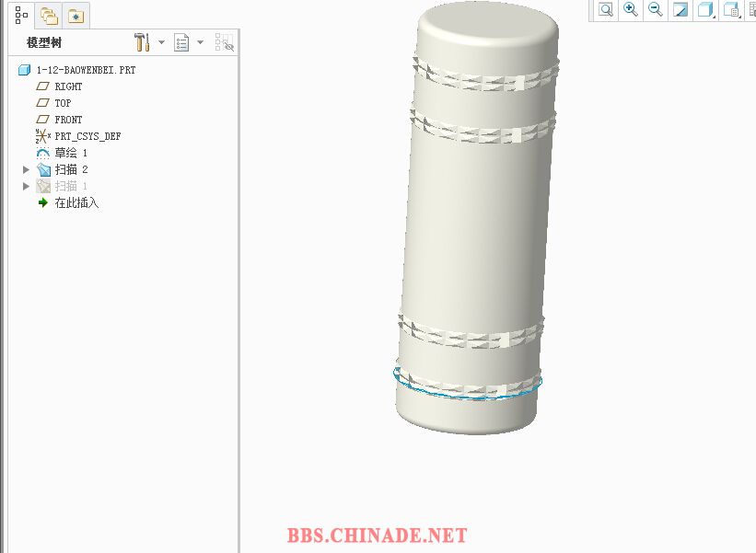
Task: Click the coordinate system icon
Action: tap(43, 136)
